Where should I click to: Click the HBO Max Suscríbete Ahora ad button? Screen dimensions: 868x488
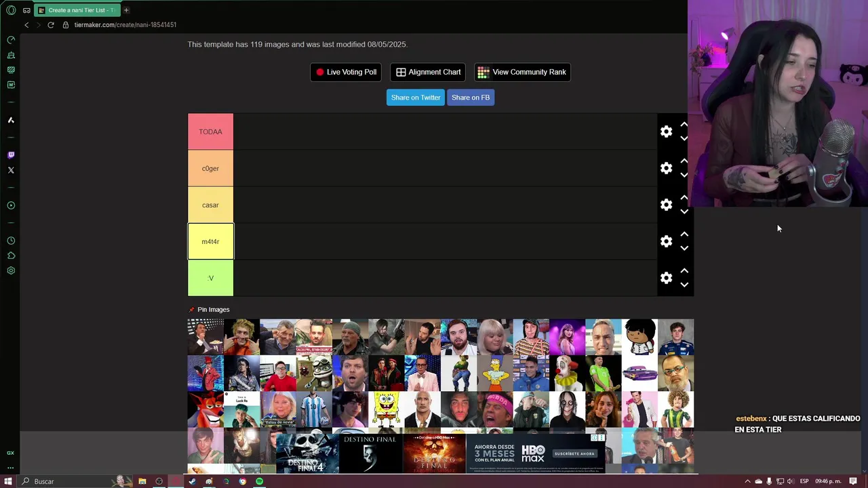pos(574,453)
